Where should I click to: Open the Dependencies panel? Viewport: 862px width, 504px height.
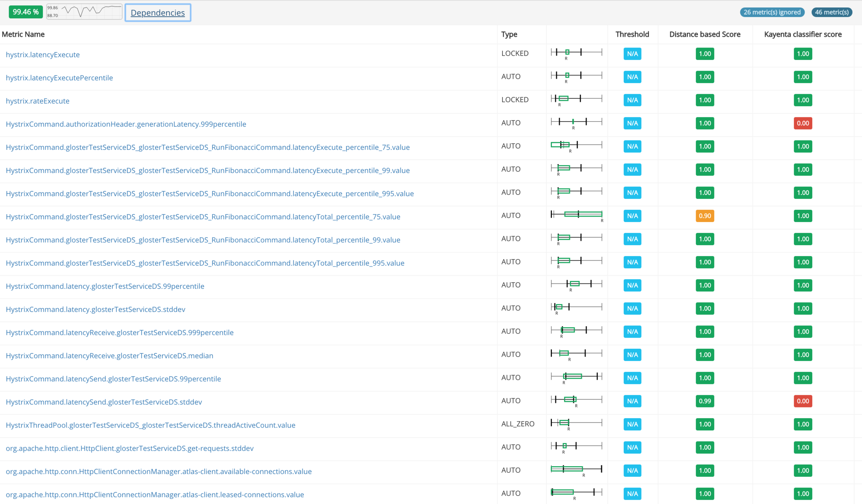click(158, 12)
